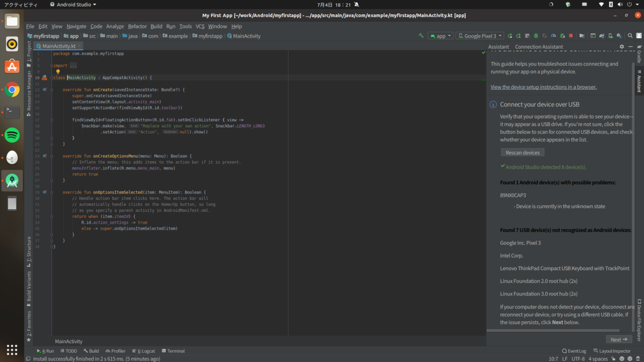Select the MainActivity.kt editor tab
The width and height of the screenshot is (644, 362).
click(x=59, y=46)
